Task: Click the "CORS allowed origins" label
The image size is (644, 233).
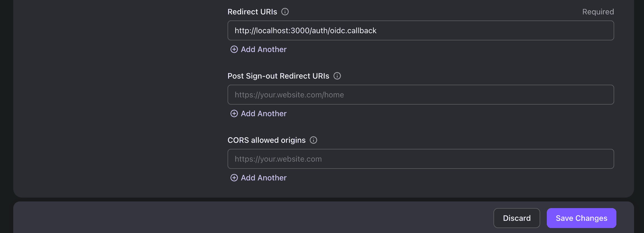Action: tap(266, 140)
